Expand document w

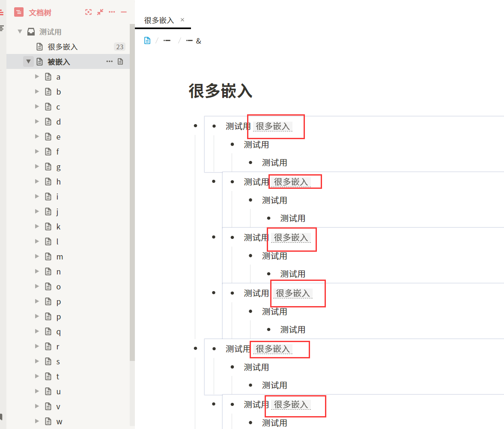(37, 421)
